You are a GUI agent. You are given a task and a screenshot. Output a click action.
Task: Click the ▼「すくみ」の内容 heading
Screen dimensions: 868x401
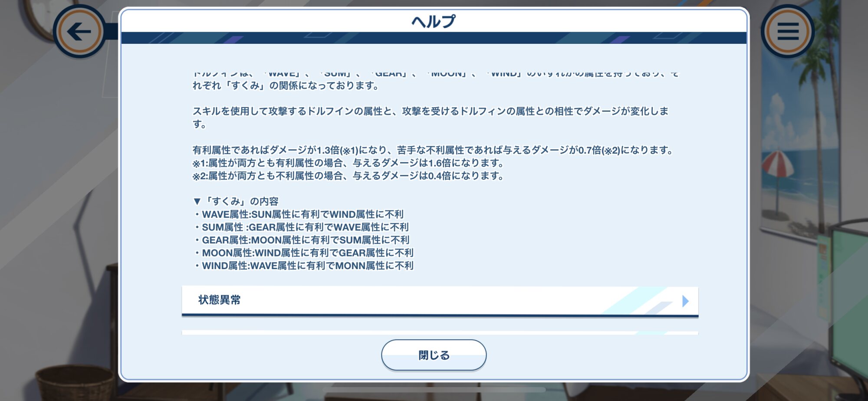point(236,201)
